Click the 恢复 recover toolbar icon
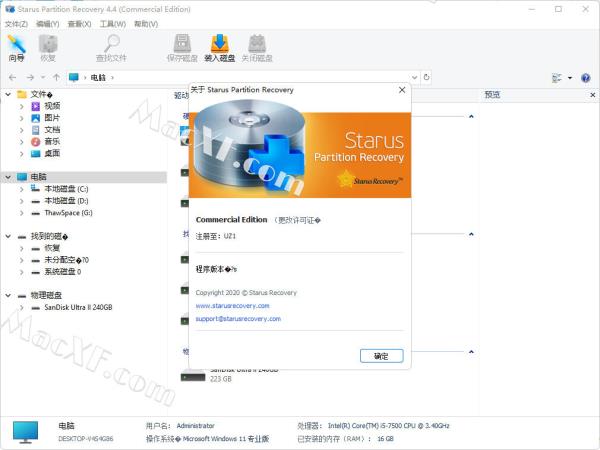This screenshot has height=450, width=600. [48, 48]
